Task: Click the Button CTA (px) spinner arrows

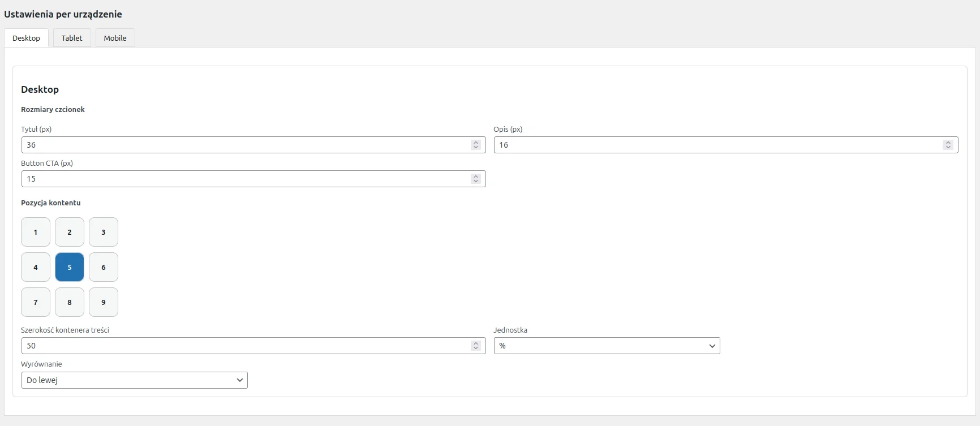Action: [476, 179]
